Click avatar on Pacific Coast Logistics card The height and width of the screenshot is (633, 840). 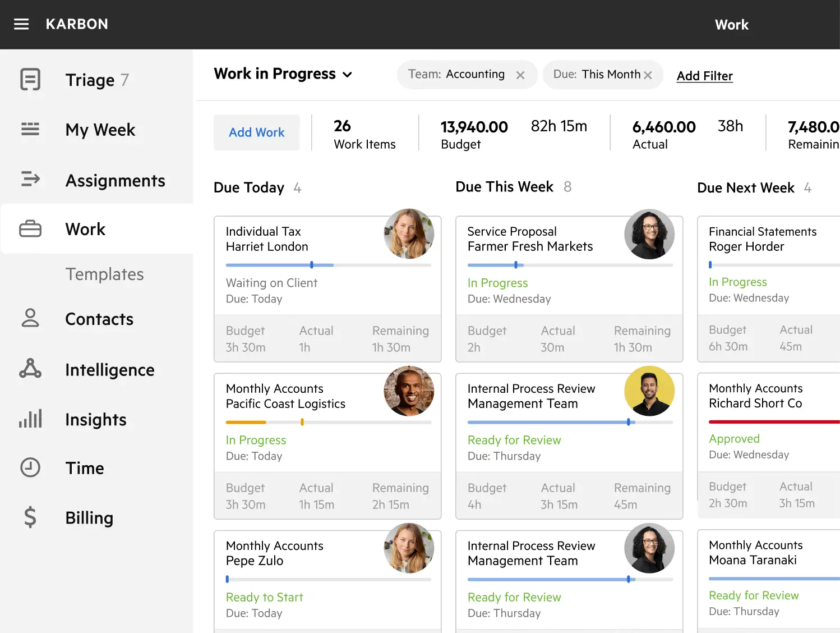pyautogui.click(x=409, y=391)
